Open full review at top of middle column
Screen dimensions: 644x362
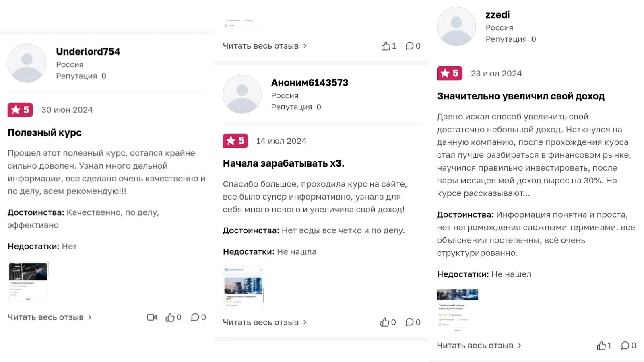point(265,46)
